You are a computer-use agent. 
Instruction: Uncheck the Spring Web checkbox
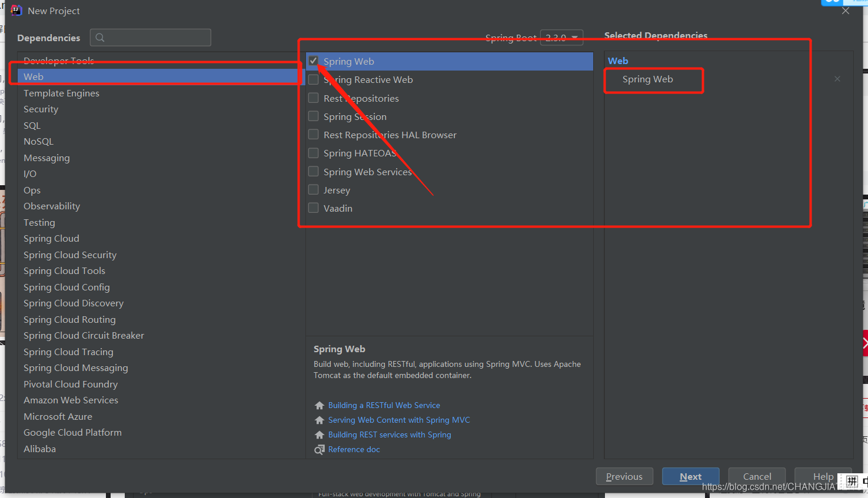point(314,61)
